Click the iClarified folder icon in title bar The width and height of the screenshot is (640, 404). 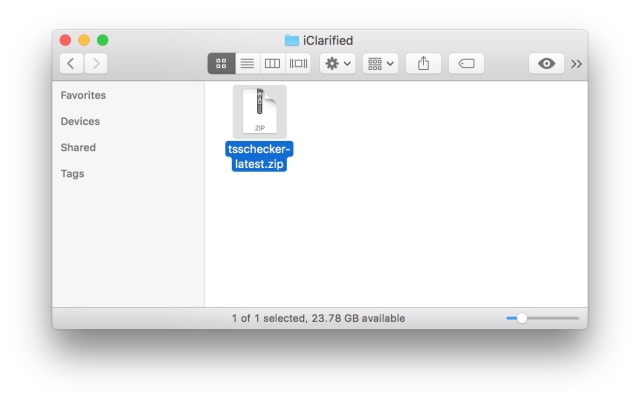coord(292,40)
